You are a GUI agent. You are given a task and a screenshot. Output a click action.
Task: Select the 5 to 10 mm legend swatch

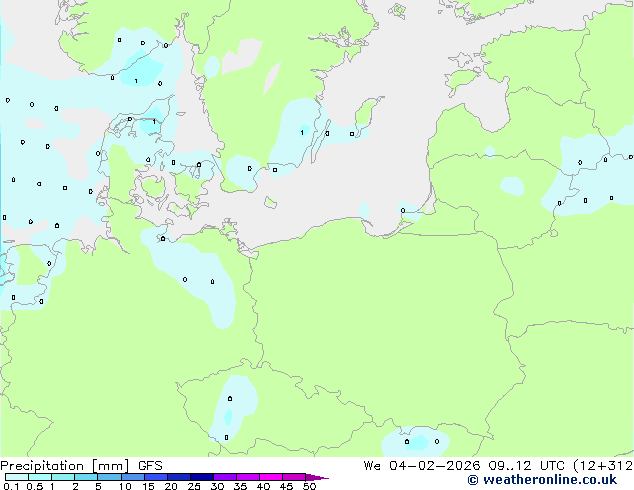[109, 477]
